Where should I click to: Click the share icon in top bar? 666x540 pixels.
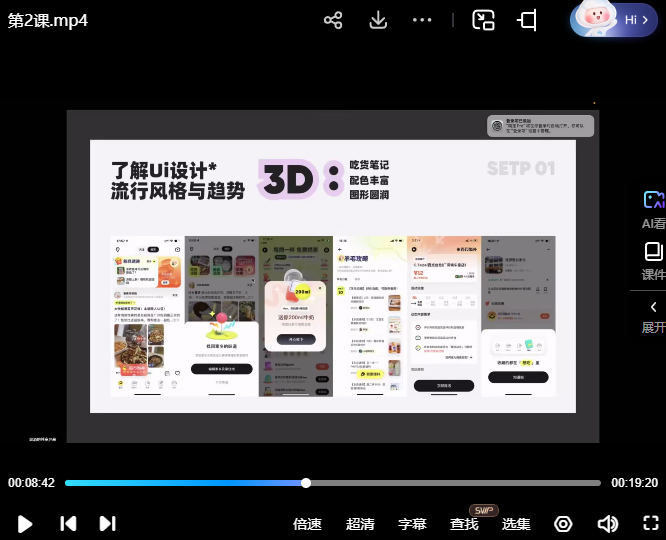click(x=334, y=21)
